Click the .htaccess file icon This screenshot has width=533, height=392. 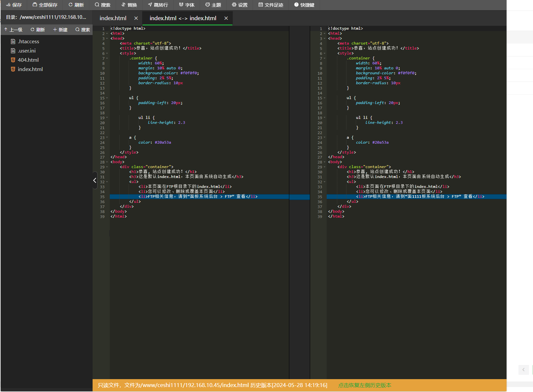pyautogui.click(x=13, y=41)
